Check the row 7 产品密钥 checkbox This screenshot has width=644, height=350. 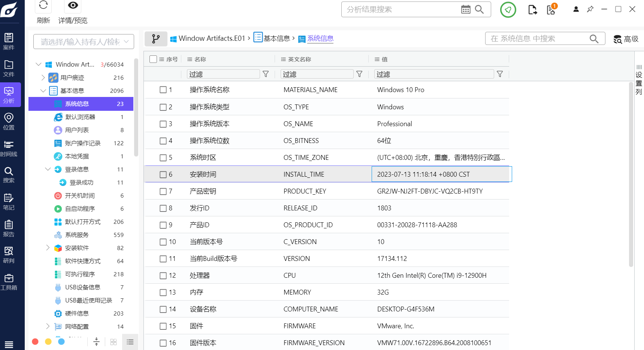click(163, 191)
